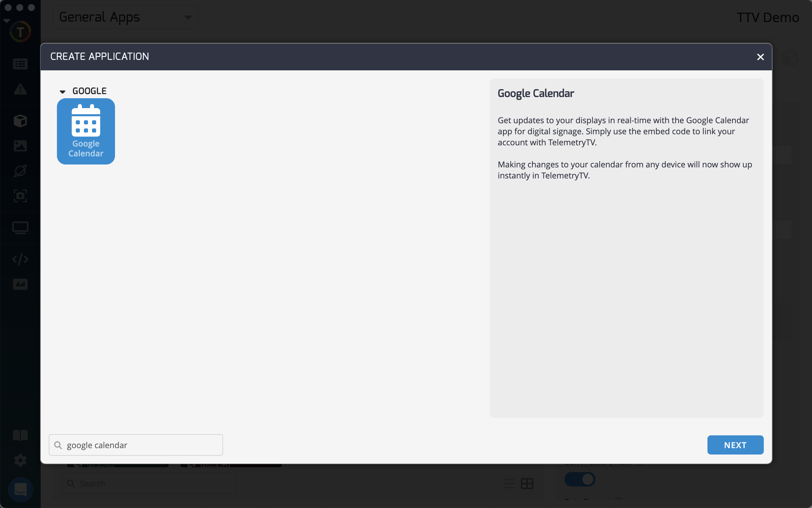Open the documentation book icon

pyautogui.click(x=20, y=435)
